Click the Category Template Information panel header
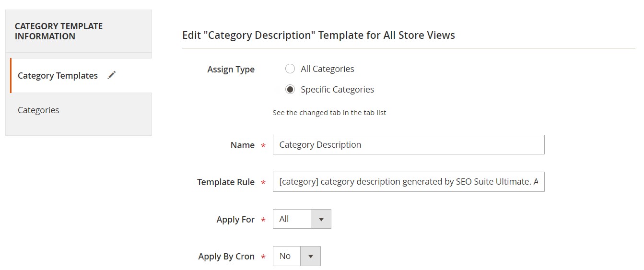The height and width of the screenshot is (270, 644). point(79,31)
